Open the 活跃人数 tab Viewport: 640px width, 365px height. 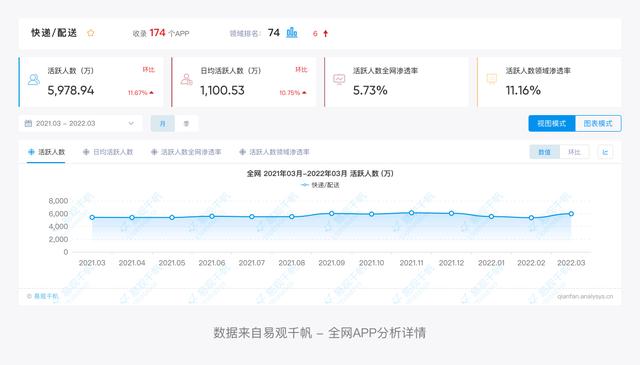tap(46, 152)
